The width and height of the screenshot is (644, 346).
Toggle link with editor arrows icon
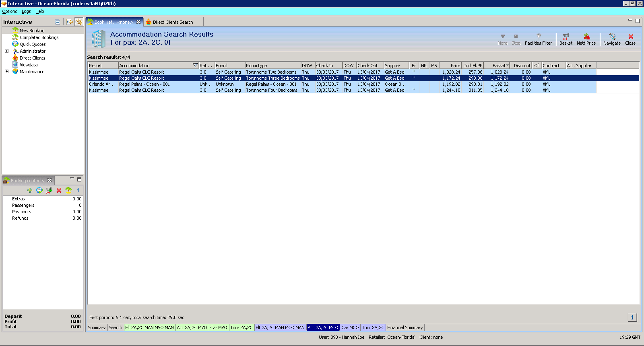tap(79, 22)
